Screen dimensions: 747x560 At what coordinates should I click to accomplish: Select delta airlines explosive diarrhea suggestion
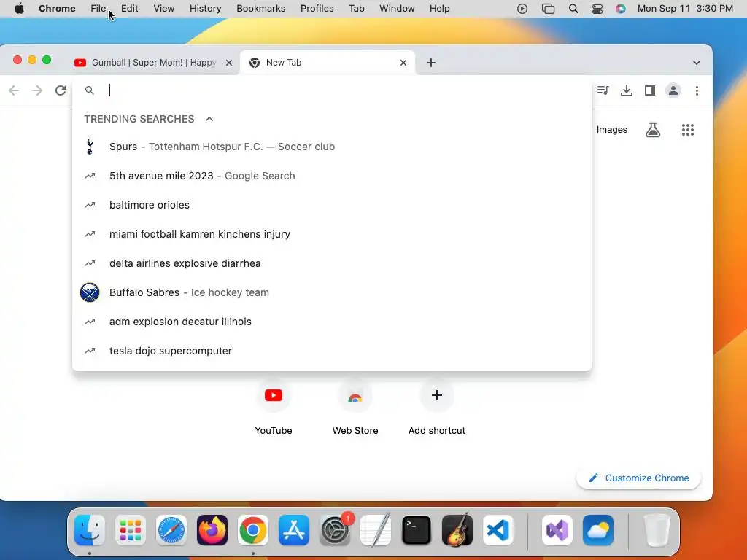pyautogui.click(x=332, y=262)
